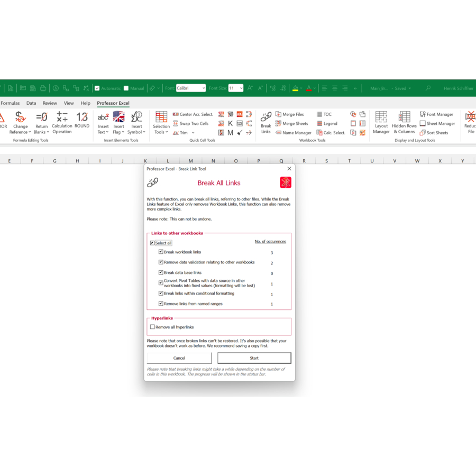Toggle the Select all checkbox

pos(152,243)
